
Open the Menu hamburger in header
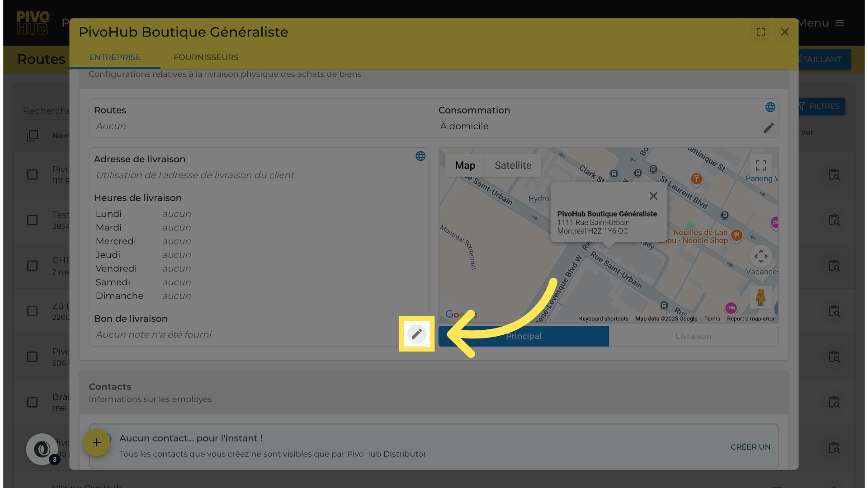click(840, 23)
